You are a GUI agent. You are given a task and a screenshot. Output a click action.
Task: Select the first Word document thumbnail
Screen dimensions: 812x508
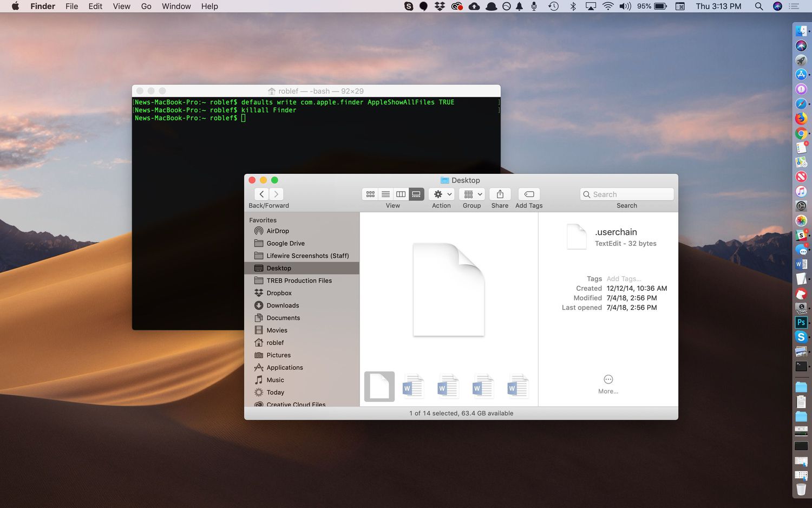click(412, 387)
